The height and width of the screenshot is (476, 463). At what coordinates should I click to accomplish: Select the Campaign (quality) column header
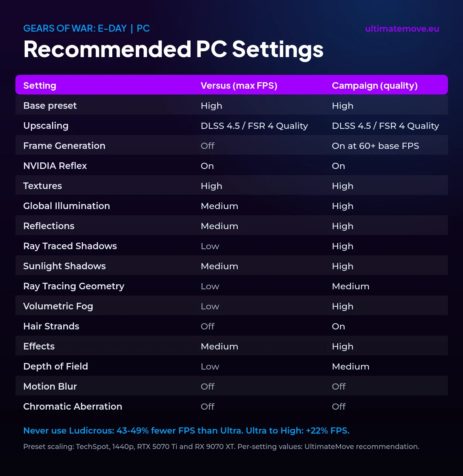[x=375, y=86]
